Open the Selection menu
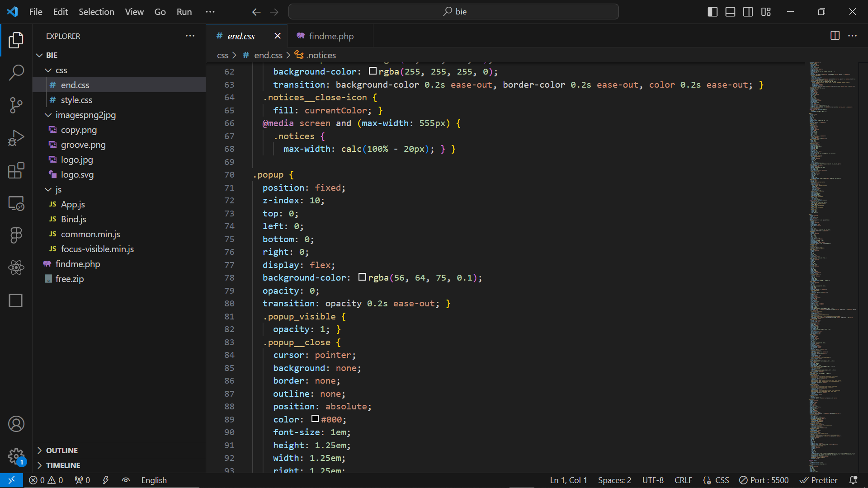 (x=96, y=12)
